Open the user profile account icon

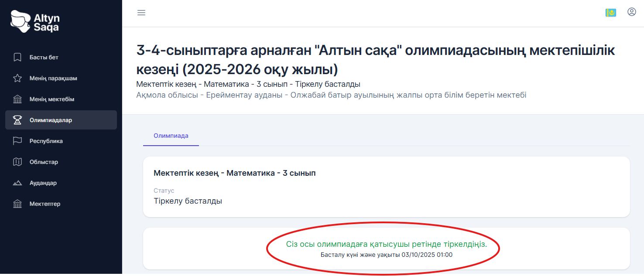[x=631, y=12]
